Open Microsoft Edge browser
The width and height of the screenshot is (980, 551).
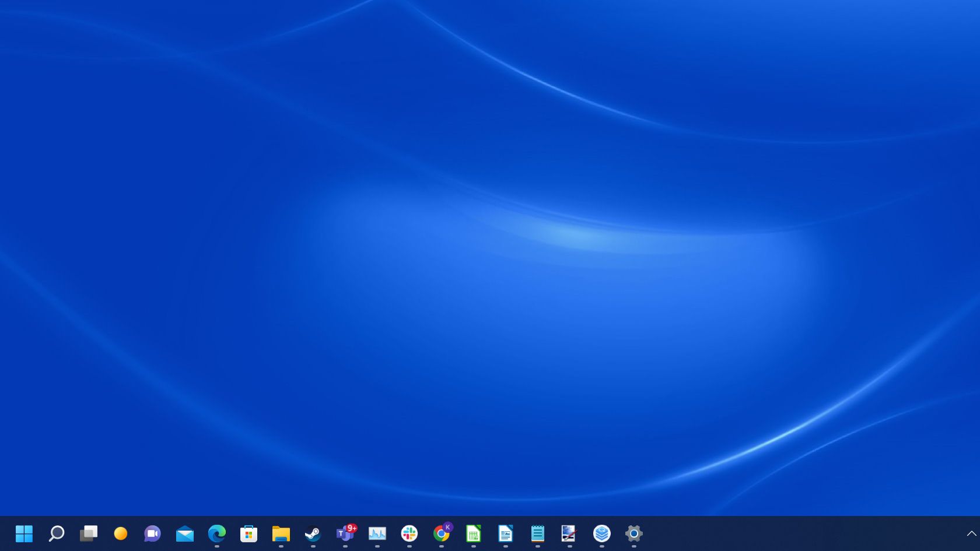point(217,534)
